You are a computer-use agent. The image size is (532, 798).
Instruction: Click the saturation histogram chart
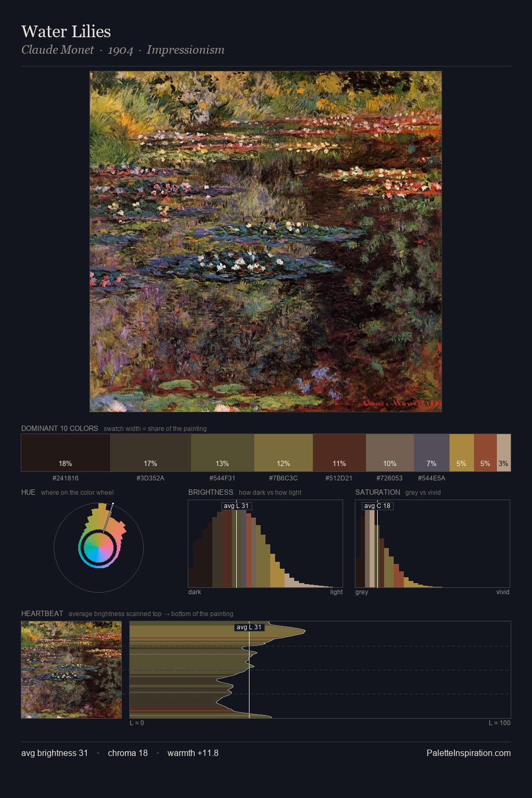[433, 544]
